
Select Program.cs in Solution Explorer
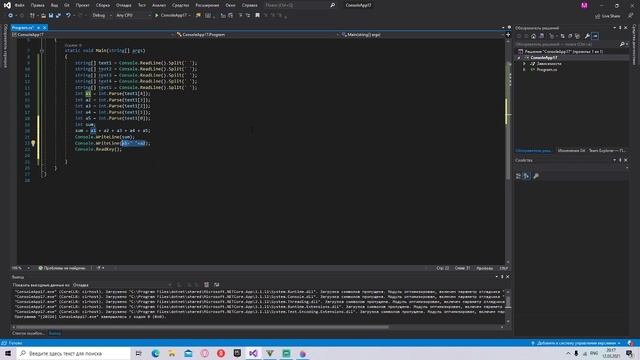[x=547, y=70]
